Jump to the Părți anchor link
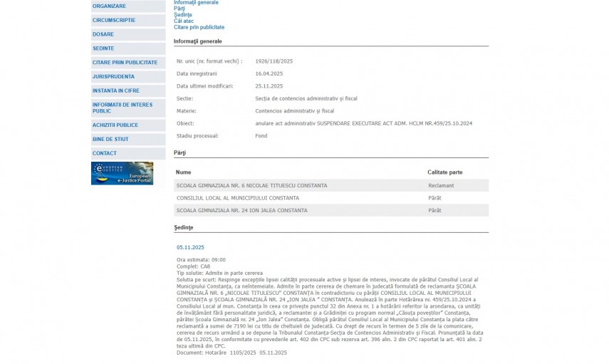The image size is (609, 364). tap(179, 9)
